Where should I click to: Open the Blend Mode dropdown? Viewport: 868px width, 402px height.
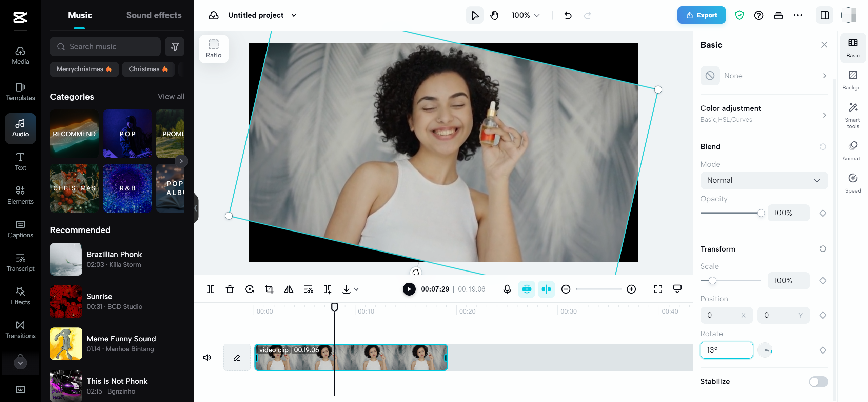point(764,180)
